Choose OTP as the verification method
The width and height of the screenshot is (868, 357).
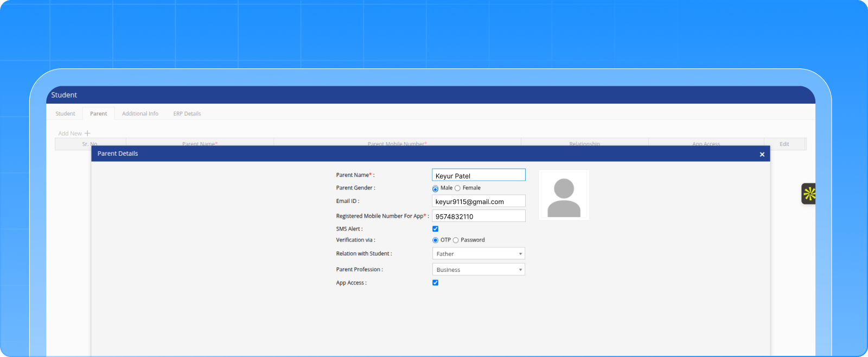pyautogui.click(x=435, y=240)
